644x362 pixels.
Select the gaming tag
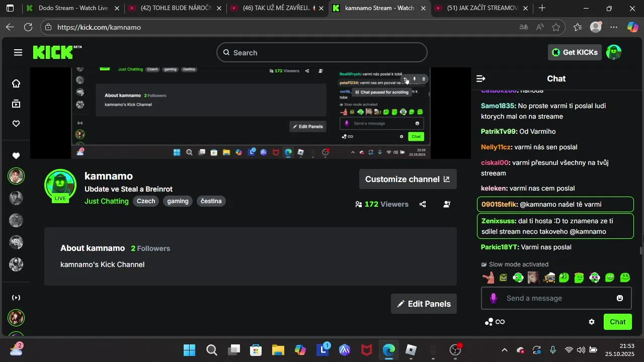178,201
